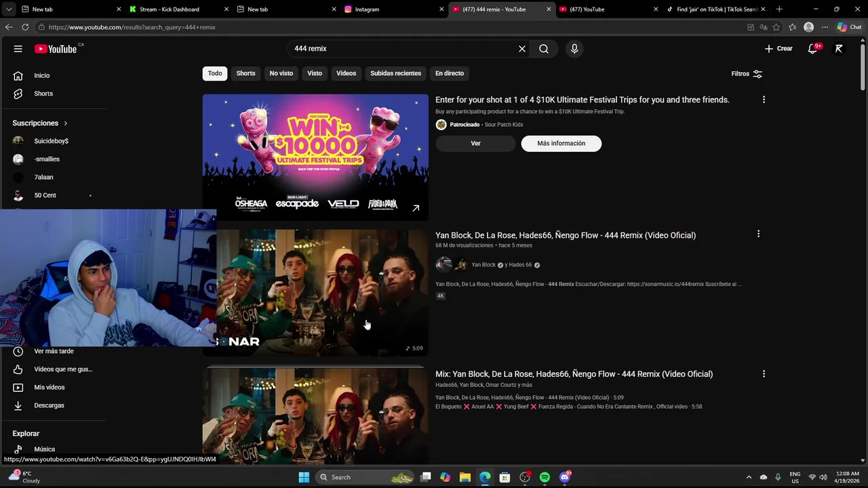868x488 pixels.
Task: Click the Windows Start button
Action: (304, 477)
